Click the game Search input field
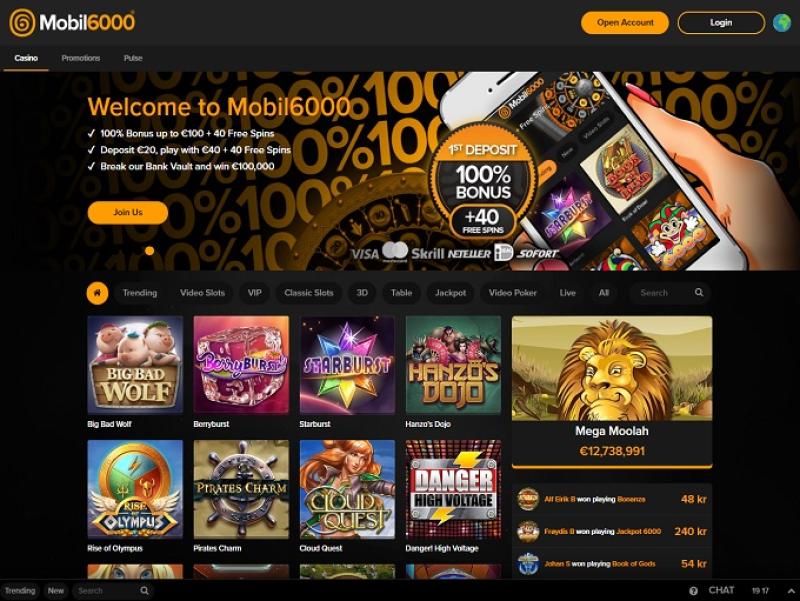Image resolution: width=800 pixels, height=601 pixels. point(663,293)
